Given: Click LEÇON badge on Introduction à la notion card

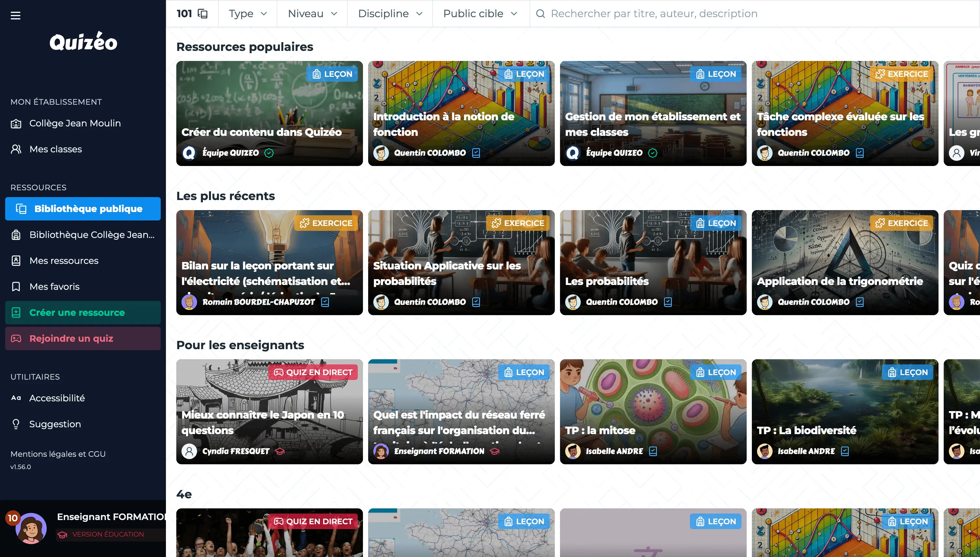Looking at the screenshot, I should tap(523, 74).
